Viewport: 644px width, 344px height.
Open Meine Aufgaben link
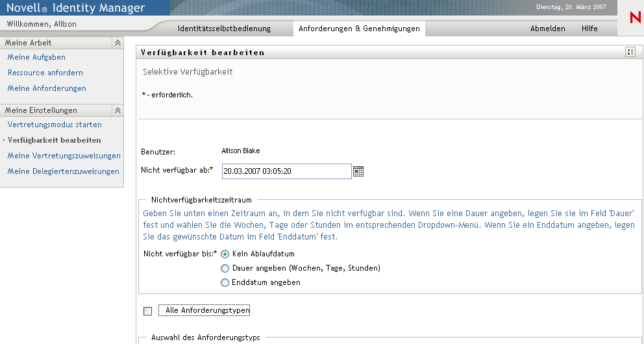(36, 57)
